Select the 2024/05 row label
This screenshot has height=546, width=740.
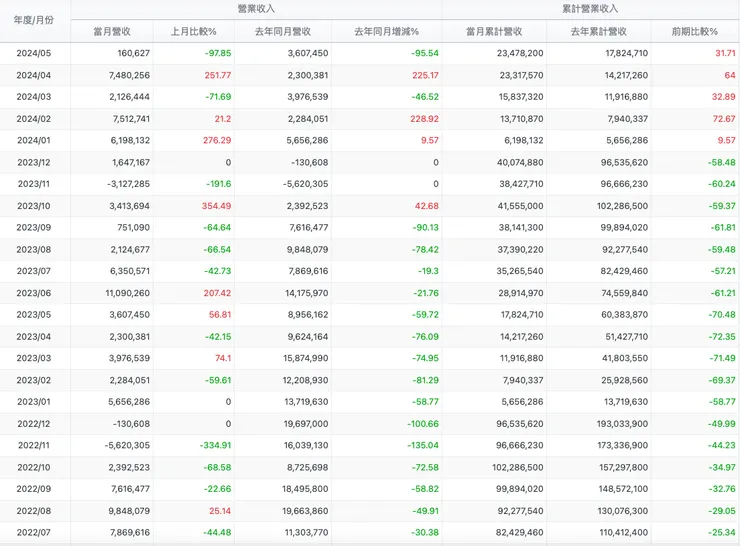(34, 53)
